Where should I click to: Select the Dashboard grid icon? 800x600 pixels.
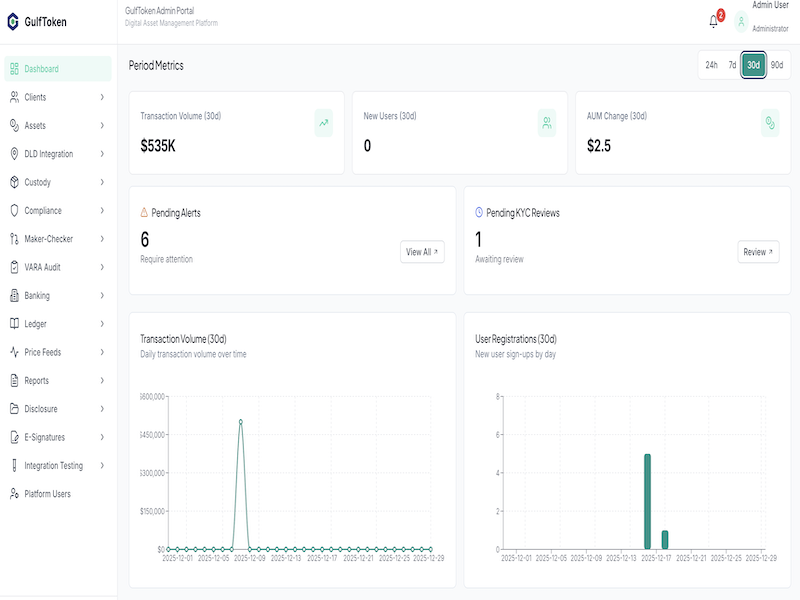pos(14,69)
